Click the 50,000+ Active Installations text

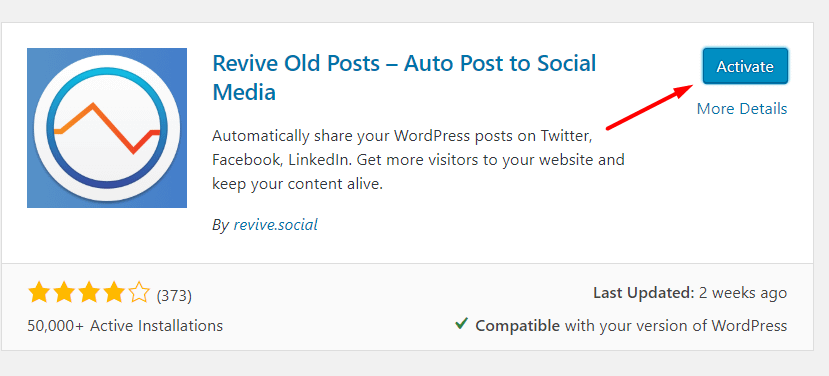(x=125, y=325)
